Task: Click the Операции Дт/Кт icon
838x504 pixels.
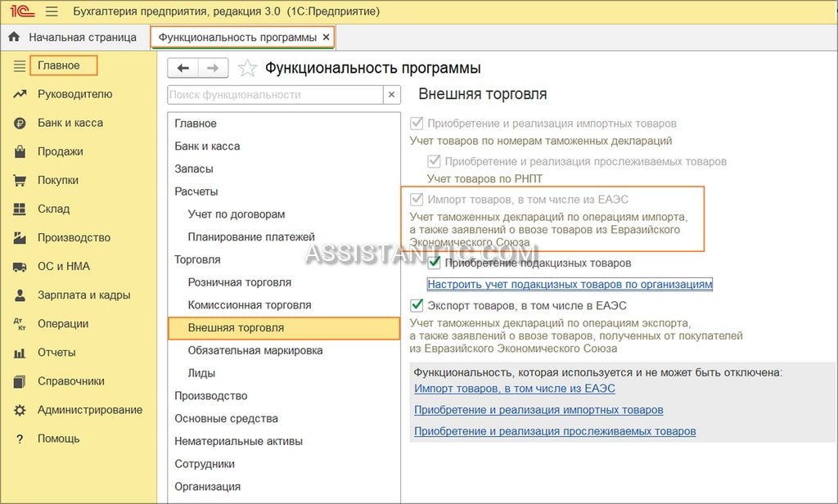Action: (20, 324)
